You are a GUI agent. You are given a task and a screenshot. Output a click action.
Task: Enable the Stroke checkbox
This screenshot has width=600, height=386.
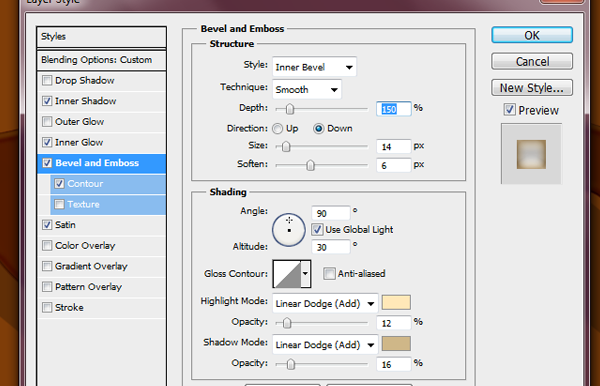[47, 308]
